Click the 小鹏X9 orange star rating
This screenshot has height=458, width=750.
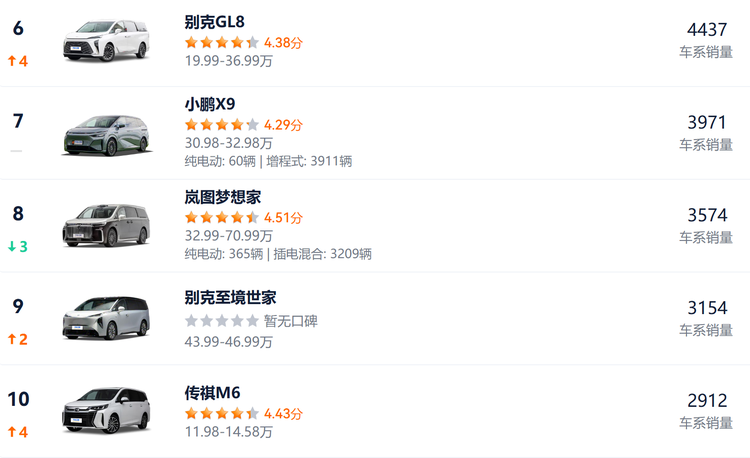point(222,125)
